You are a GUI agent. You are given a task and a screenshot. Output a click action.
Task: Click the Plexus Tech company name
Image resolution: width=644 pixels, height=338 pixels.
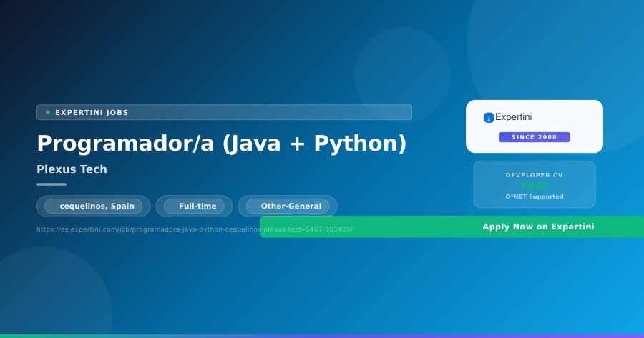click(x=72, y=169)
